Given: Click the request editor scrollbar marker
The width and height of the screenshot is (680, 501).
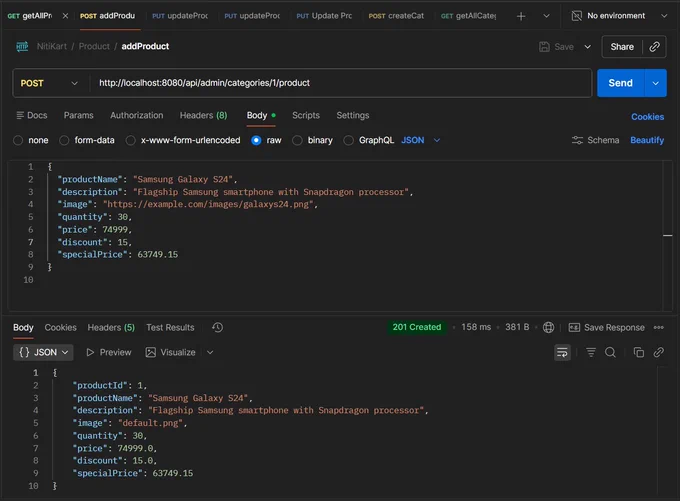Looking at the screenshot, I should pos(667,236).
